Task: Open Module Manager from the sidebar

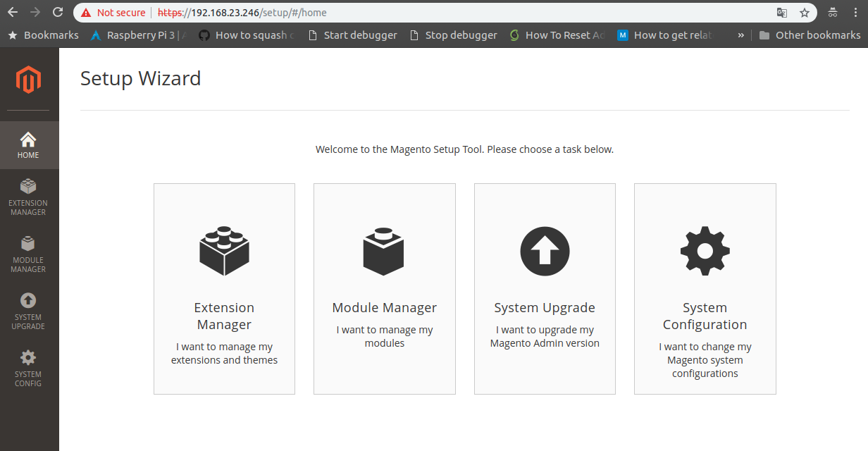Action: (28, 250)
